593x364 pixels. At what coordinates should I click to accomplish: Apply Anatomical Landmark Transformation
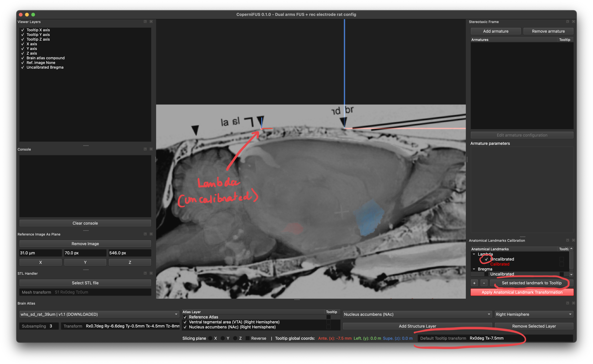522,292
